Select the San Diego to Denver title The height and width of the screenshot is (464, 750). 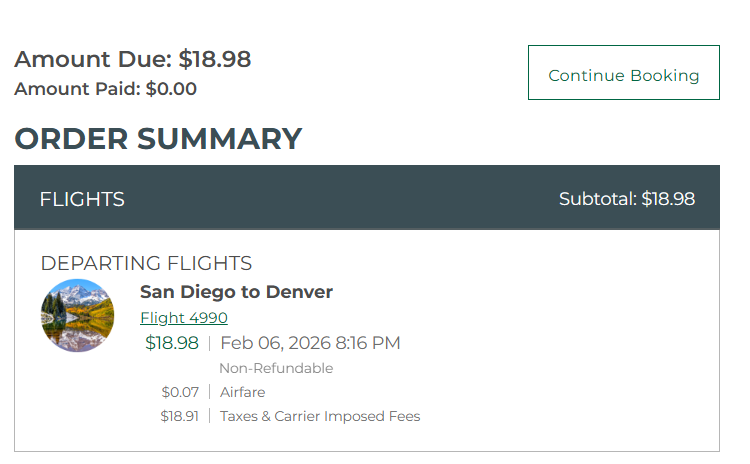click(236, 292)
